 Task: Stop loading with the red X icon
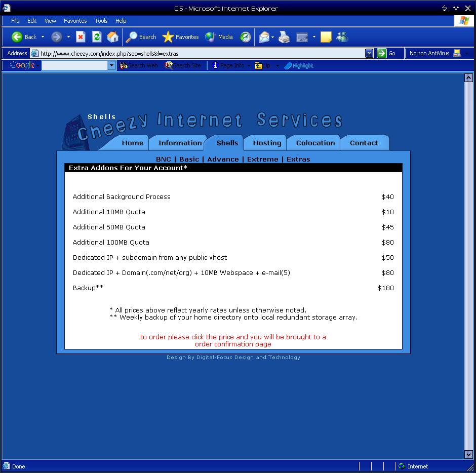pos(81,37)
